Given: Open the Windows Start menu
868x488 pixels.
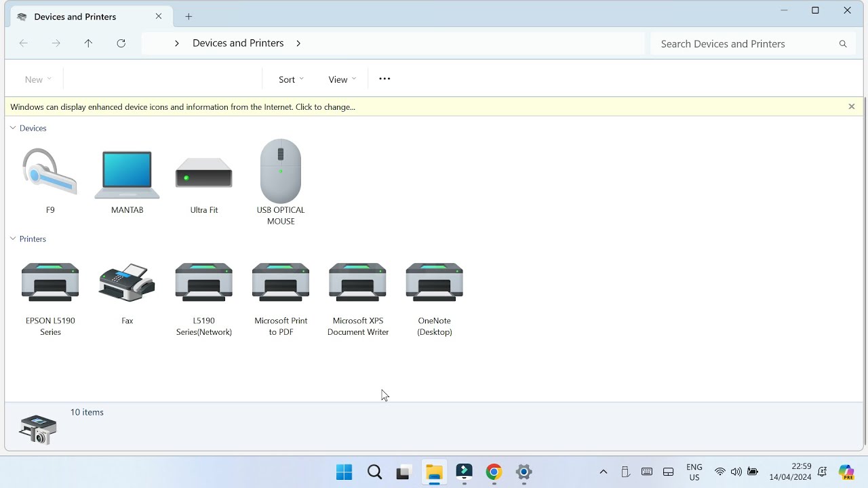Looking at the screenshot, I should click(344, 472).
